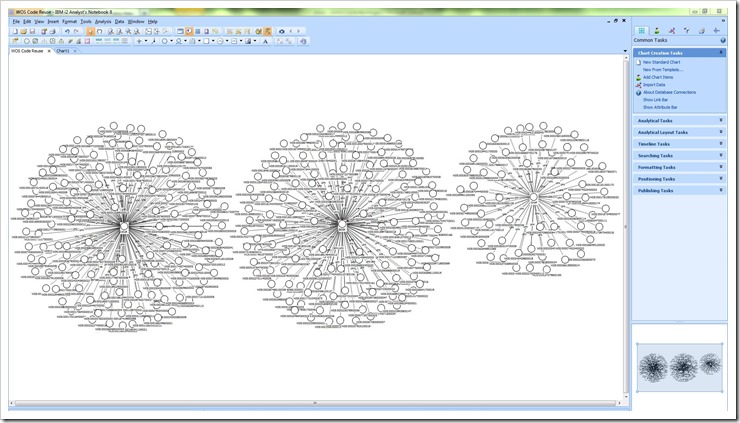Click the box representation tool icon
This screenshot has width=740, height=423.
tap(206, 41)
